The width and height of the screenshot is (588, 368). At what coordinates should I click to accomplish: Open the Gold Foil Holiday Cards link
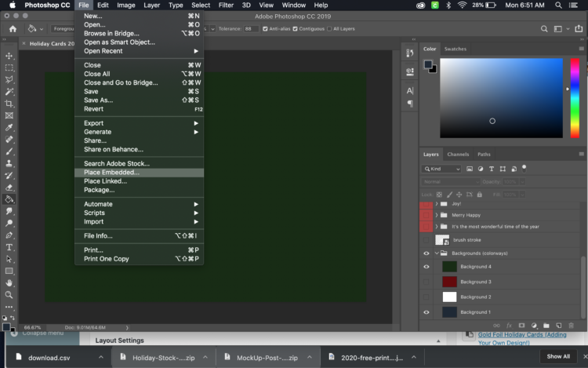pyautogui.click(x=522, y=338)
